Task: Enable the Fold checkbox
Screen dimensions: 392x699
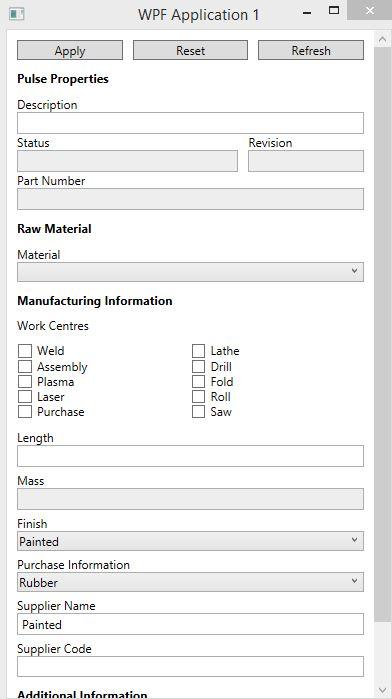Action: [198, 382]
